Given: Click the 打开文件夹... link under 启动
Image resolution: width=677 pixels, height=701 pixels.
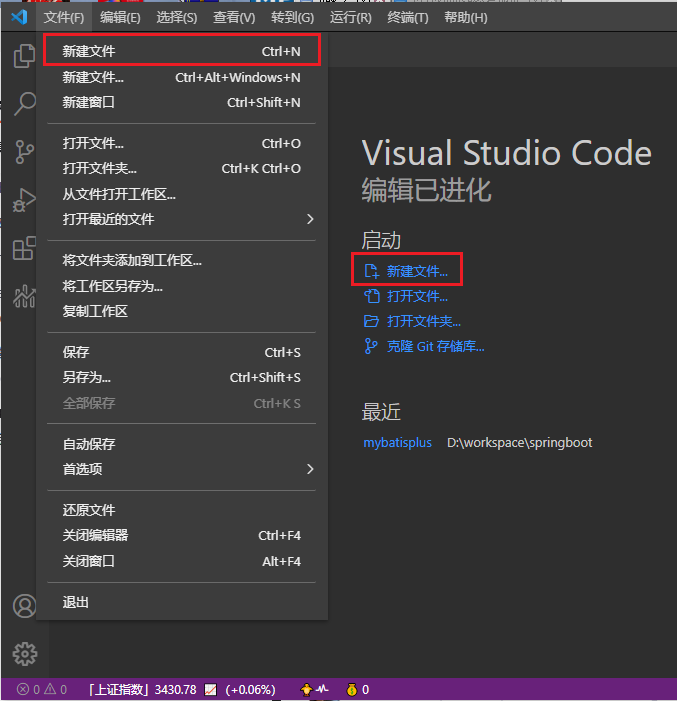Looking at the screenshot, I should click(424, 321).
